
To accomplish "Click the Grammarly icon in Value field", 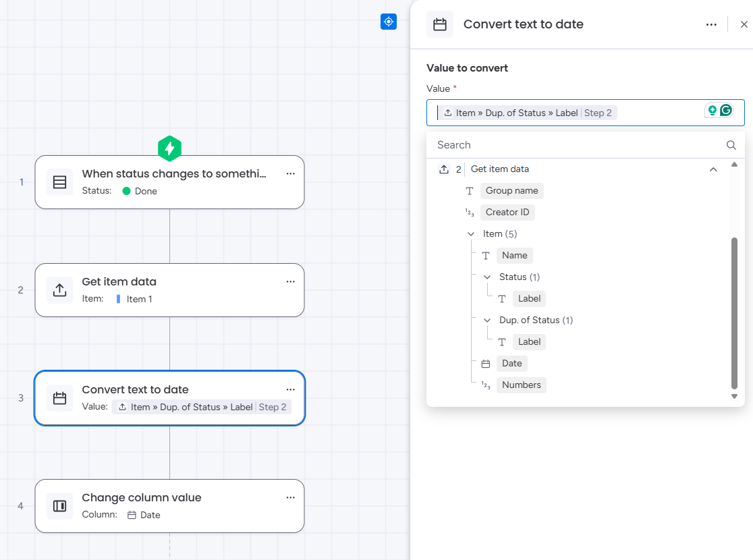I will pos(726,111).
